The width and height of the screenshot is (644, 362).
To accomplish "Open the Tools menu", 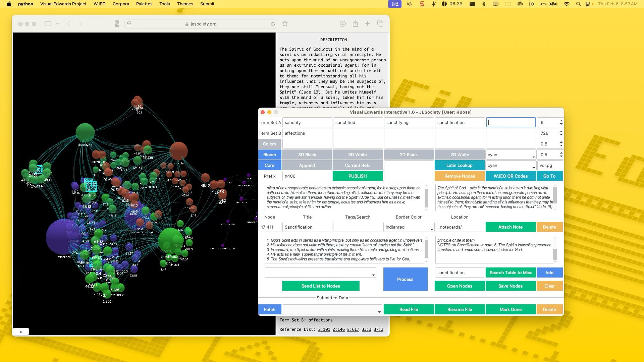I will click(165, 4).
